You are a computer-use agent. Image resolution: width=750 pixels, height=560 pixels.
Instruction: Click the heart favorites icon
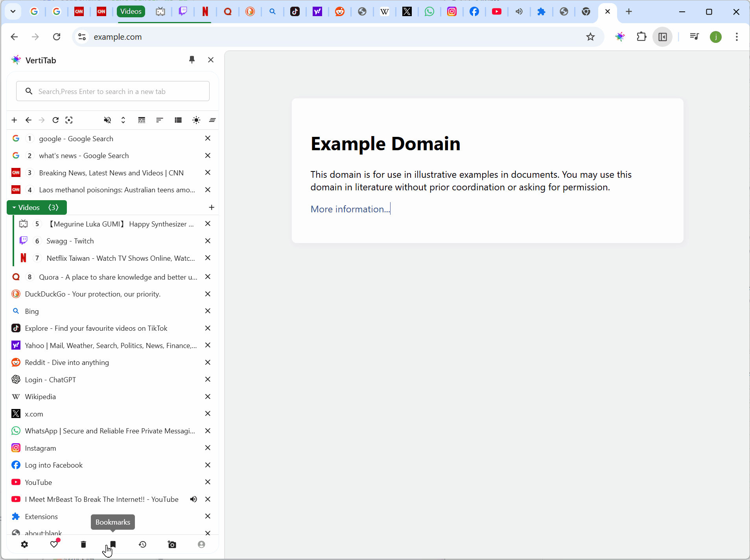[x=54, y=544]
